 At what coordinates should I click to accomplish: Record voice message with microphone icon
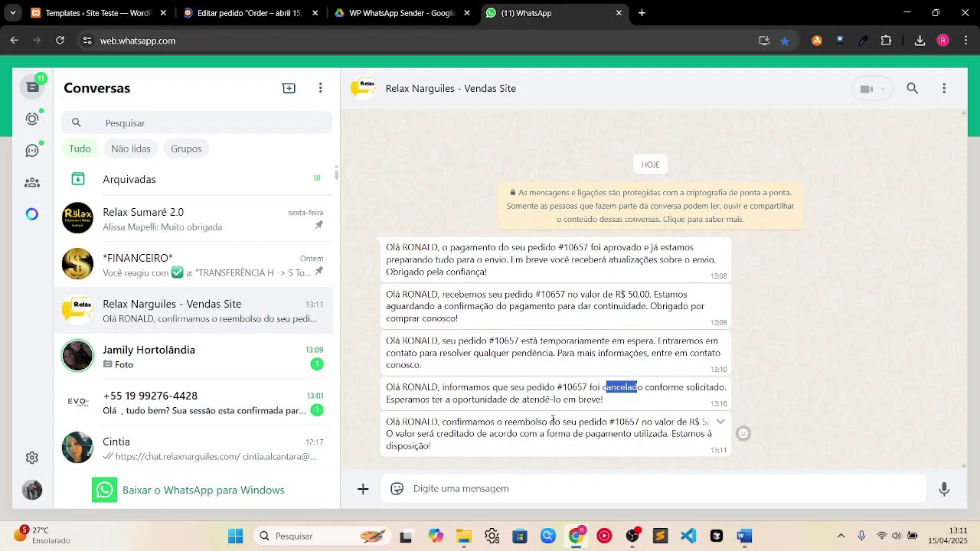click(x=944, y=489)
